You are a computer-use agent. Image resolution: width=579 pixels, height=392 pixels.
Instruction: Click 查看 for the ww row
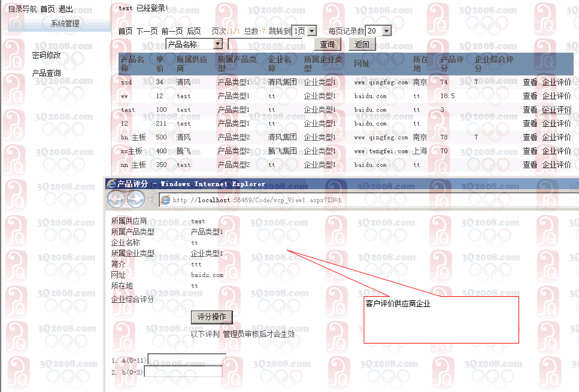pyautogui.click(x=530, y=96)
